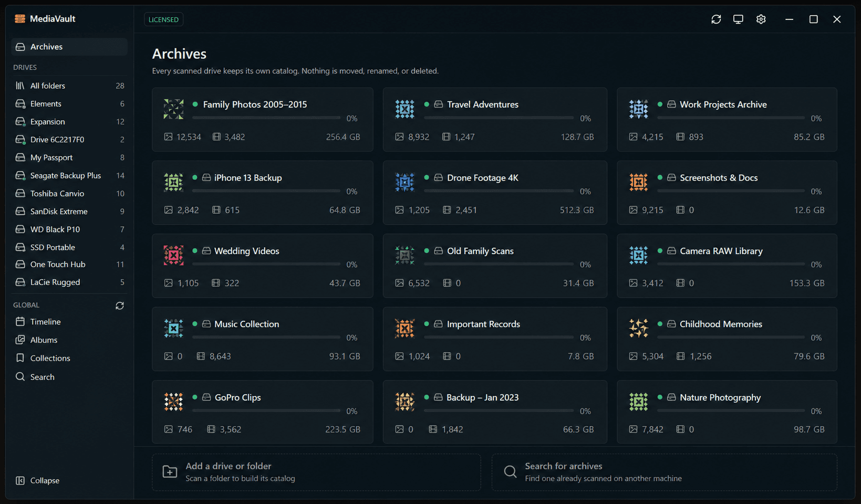
Task: Open the LaCie Rugged drive
Action: [x=69, y=282]
